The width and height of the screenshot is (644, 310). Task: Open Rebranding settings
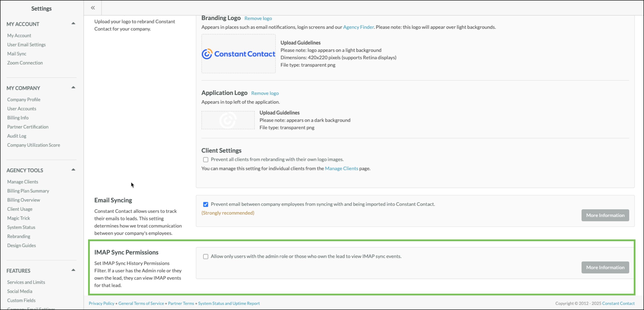pyautogui.click(x=19, y=236)
